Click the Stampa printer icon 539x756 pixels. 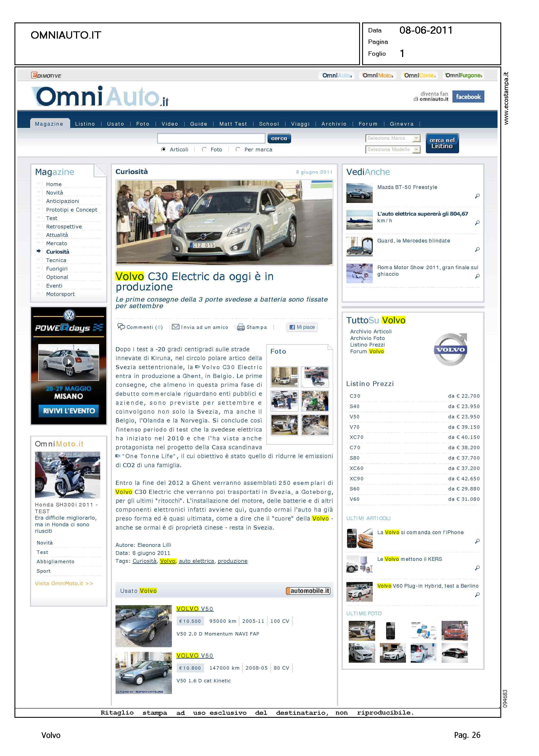241,327
